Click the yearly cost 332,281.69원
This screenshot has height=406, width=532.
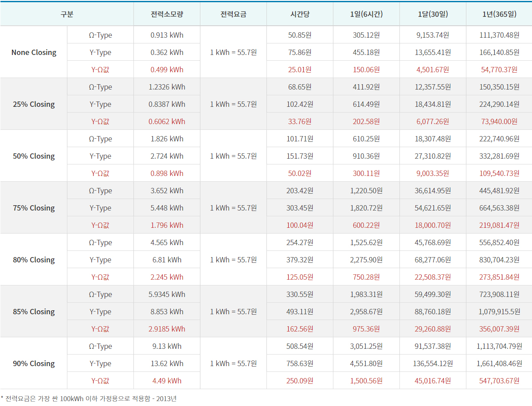tap(499, 156)
